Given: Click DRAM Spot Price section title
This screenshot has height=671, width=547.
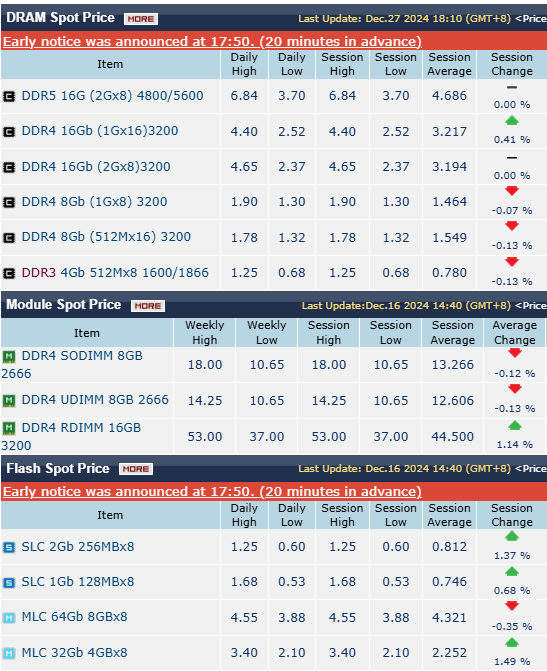Looking at the screenshot, I should (x=60, y=18).
